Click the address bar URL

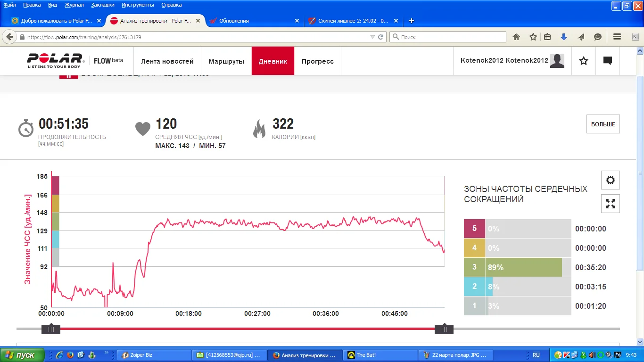pyautogui.click(x=84, y=37)
